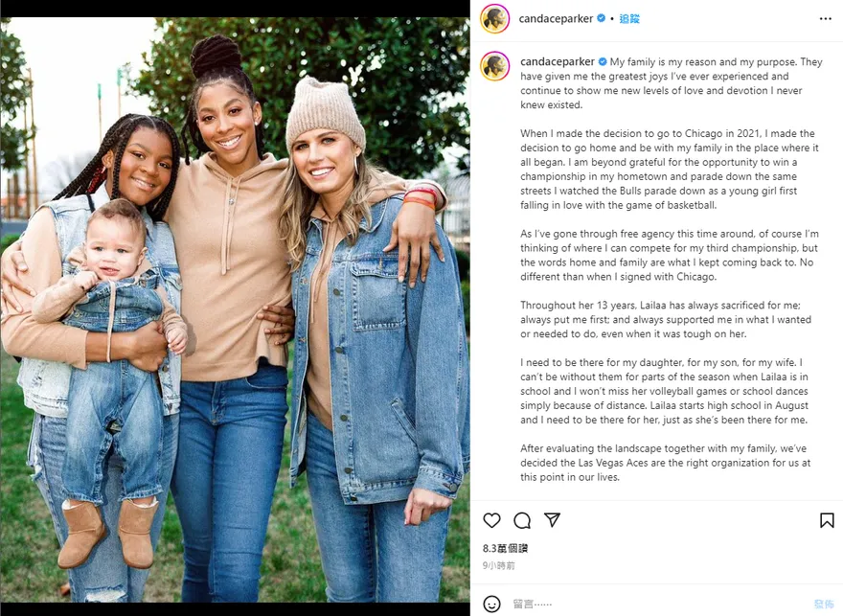Image resolution: width=843 pixels, height=616 pixels.
Task: Click the post's 9-hours-ago timestamp
Action: coord(499,565)
